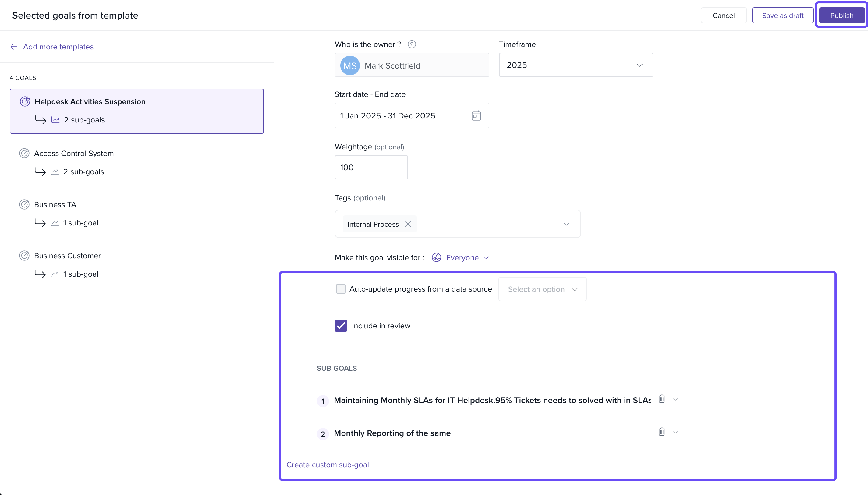Click the MS owner avatar

(x=350, y=65)
